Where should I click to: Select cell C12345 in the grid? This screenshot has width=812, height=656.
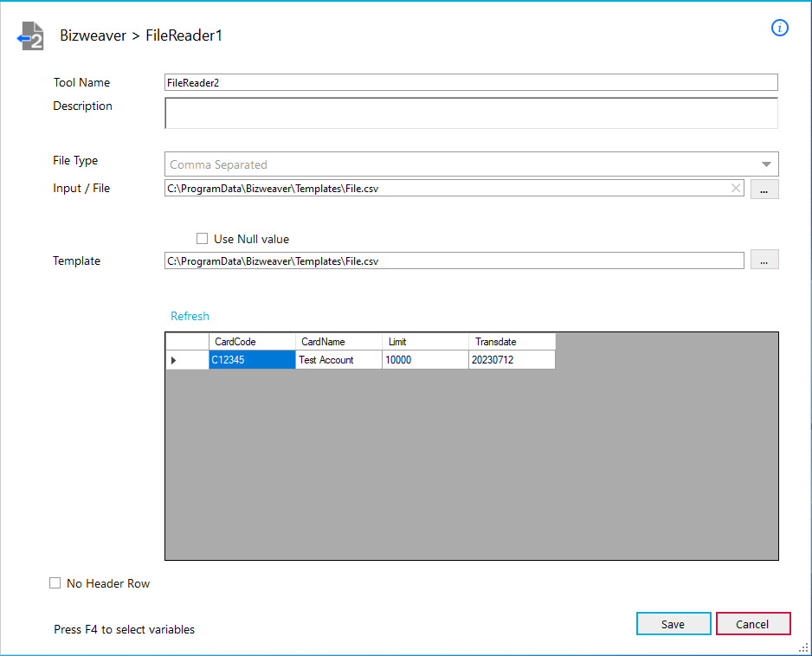(252, 360)
